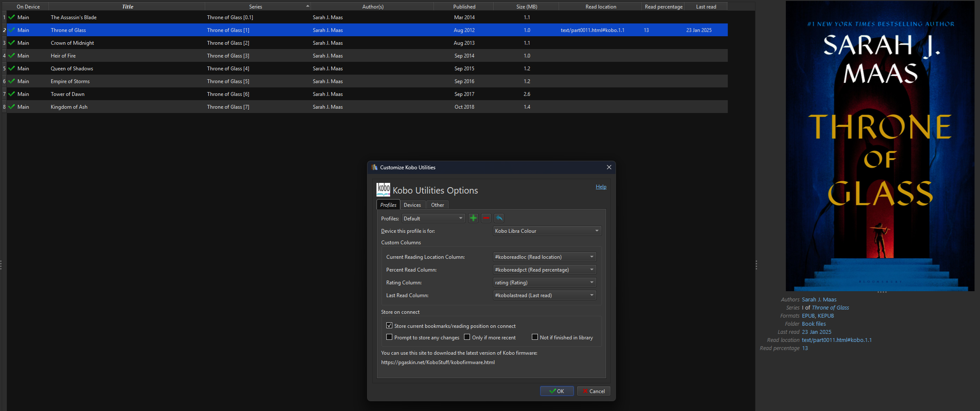This screenshot has height=411, width=980.
Task: Open Last Read Column dropdown
Action: (545, 295)
